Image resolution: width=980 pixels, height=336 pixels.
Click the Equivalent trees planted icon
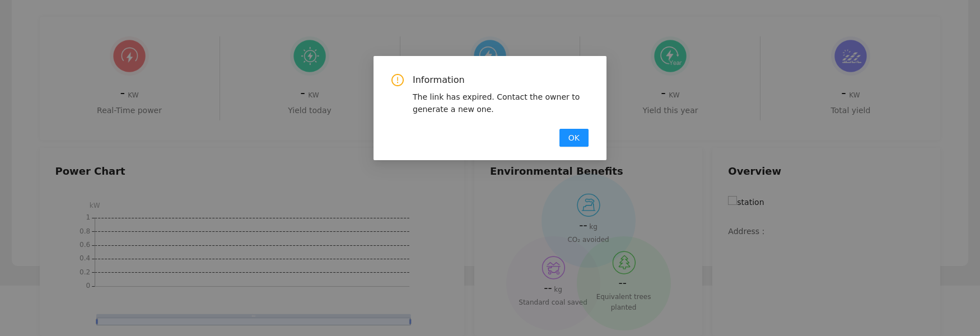[623, 263]
